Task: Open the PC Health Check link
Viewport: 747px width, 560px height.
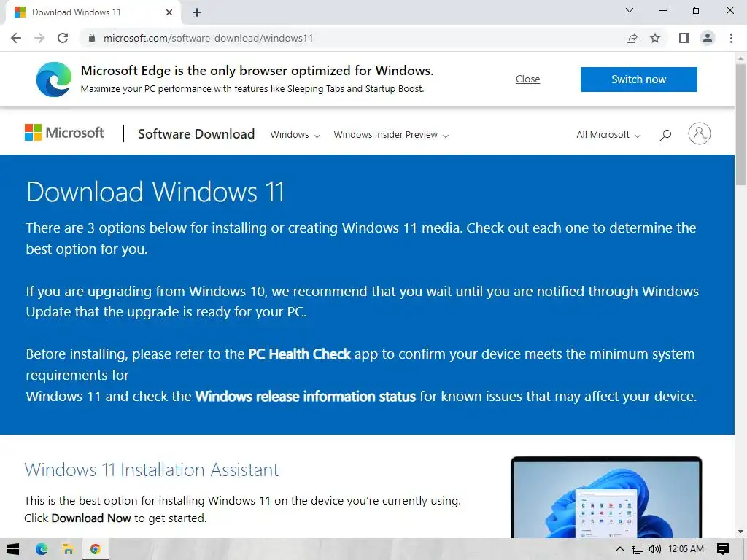Action: click(x=300, y=354)
